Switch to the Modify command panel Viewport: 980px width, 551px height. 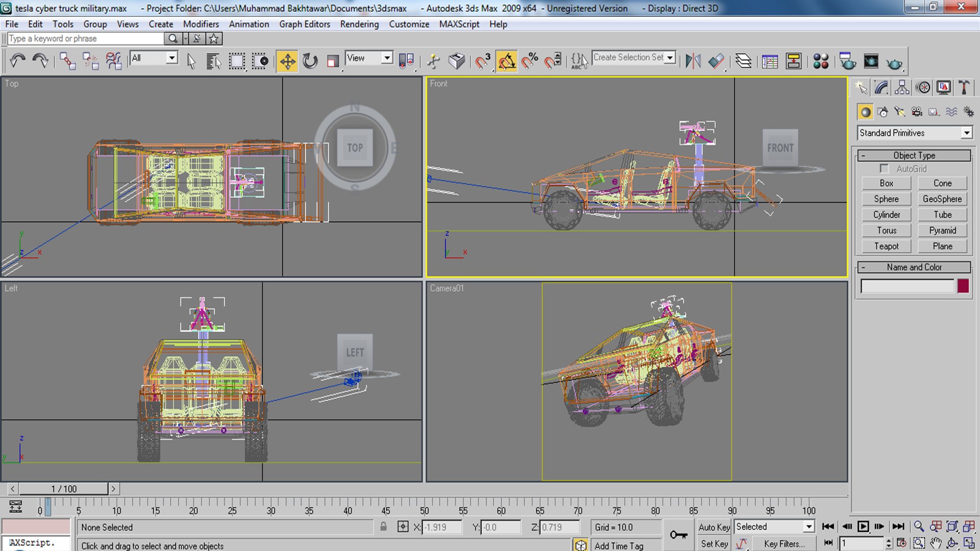tap(881, 87)
